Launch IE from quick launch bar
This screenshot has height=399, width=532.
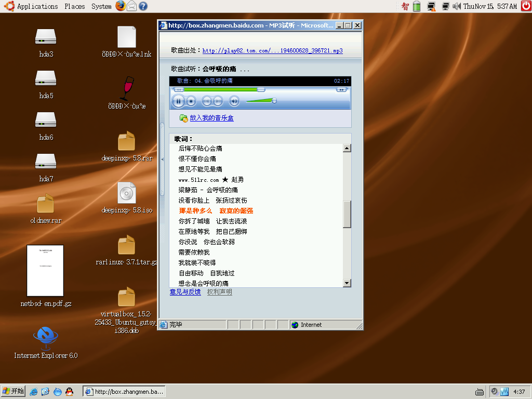tap(34, 392)
